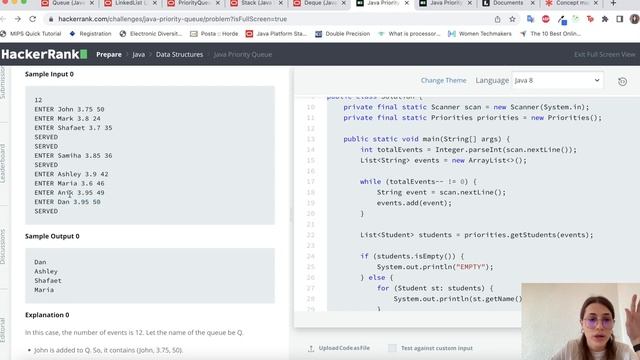
Task: Open the MIPS Quick Tutorial bookmark
Action: coord(32,34)
